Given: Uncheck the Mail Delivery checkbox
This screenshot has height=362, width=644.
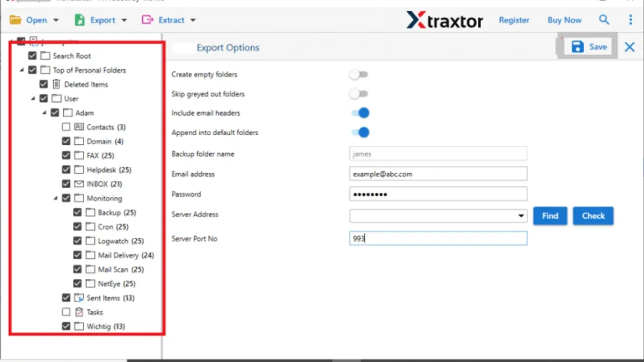Looking at the screenshot, I should pyautogui.click(x=77, y=255).
